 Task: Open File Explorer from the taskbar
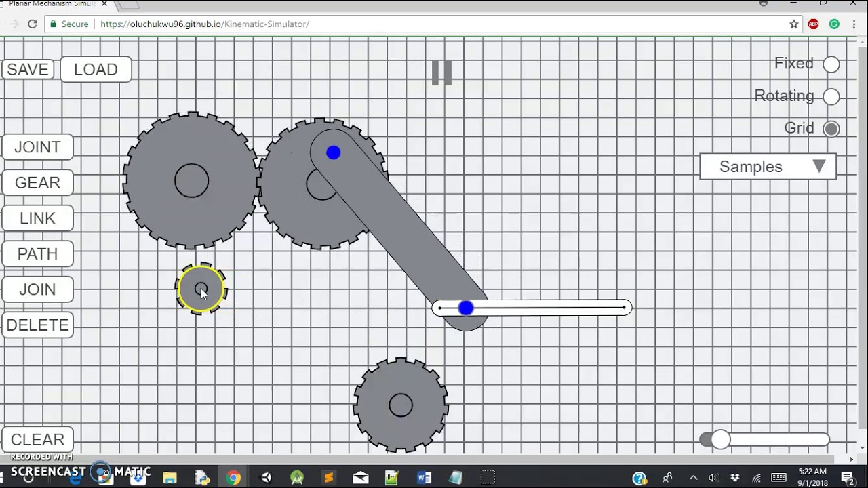(x=170, y=478)
